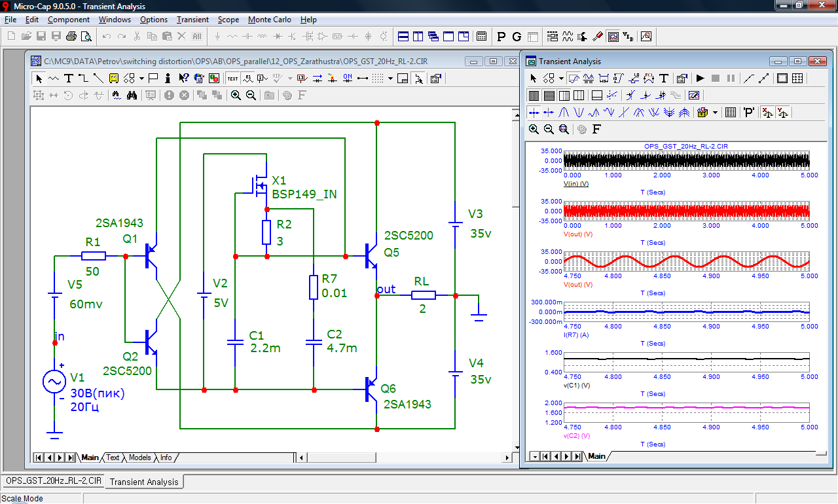
Task: Click Run play button in Transient Analysis
Action: coord(700,79)
